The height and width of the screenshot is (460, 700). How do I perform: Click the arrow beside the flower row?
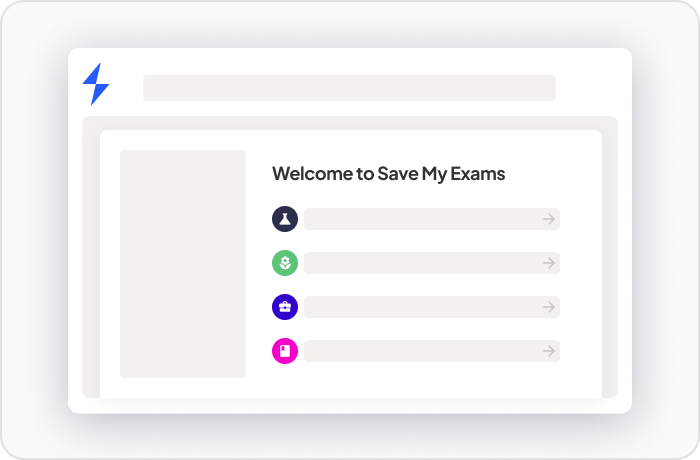click(549, 263)
